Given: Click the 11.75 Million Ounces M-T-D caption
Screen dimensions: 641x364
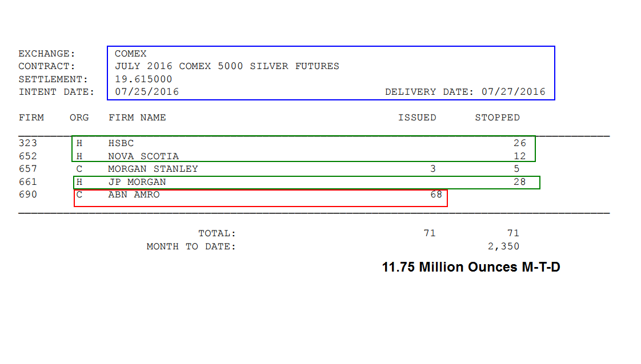Looking at the screenshot, I should [471, 267].
